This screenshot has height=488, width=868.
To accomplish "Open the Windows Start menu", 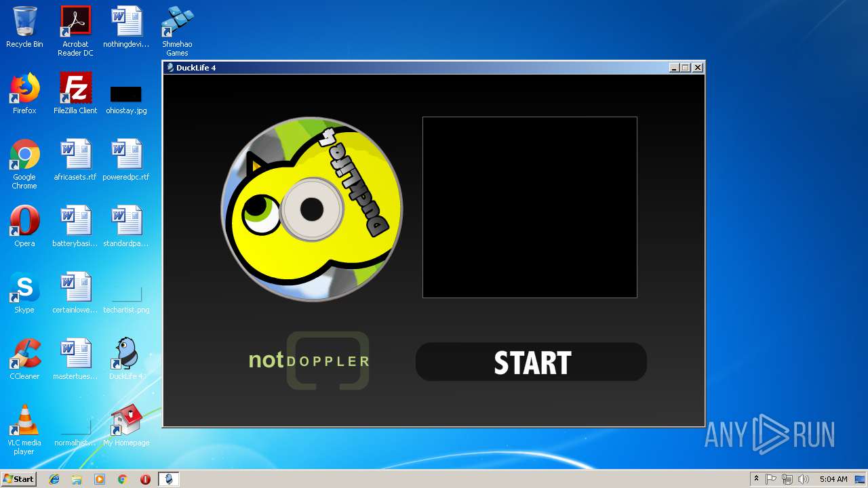I will 18,479.
